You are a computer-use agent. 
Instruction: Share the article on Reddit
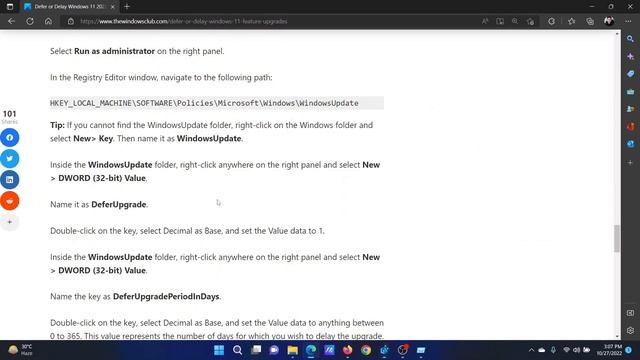pyautogui.click(x=9, y=201)
